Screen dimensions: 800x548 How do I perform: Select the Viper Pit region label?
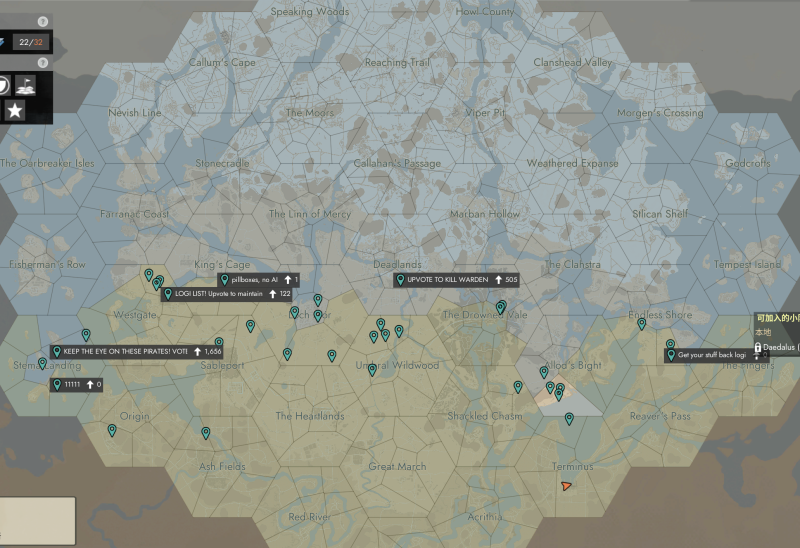click(x=485, y=113)
